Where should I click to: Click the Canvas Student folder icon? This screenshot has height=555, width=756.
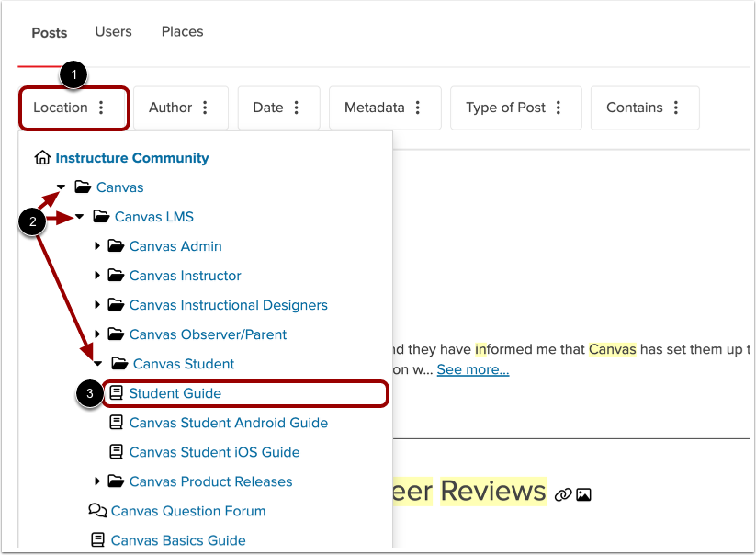pyautogui.click(x=119, y=363)
